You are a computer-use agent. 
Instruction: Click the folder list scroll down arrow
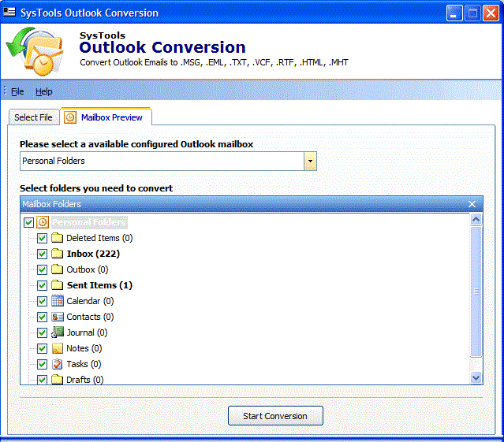click(476, 378)
